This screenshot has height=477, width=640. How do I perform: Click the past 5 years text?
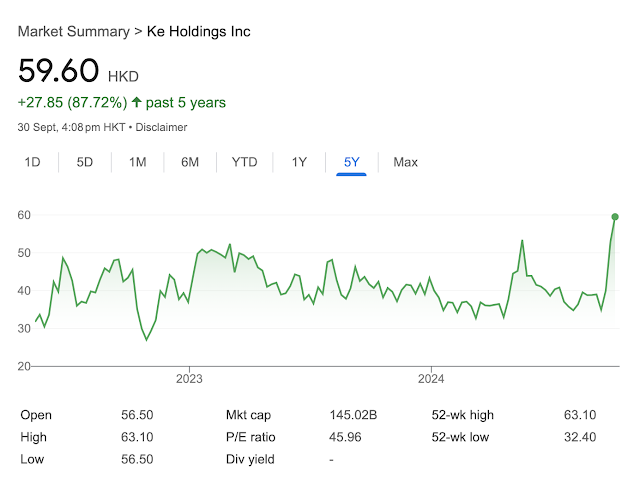click(x=186, y=102)
